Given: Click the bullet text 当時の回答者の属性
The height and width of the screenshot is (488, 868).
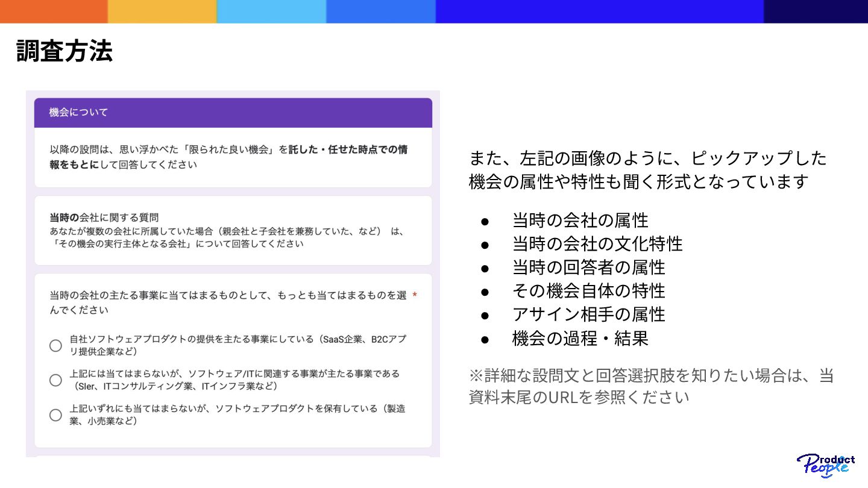Looking at the screenshot, I should pyautogui.click(x=588, y=267).
